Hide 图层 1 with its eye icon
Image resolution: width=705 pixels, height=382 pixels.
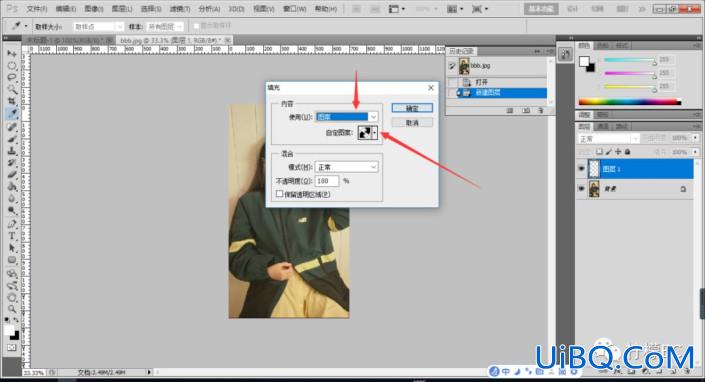pyautogui.click(x=581, y=169)
